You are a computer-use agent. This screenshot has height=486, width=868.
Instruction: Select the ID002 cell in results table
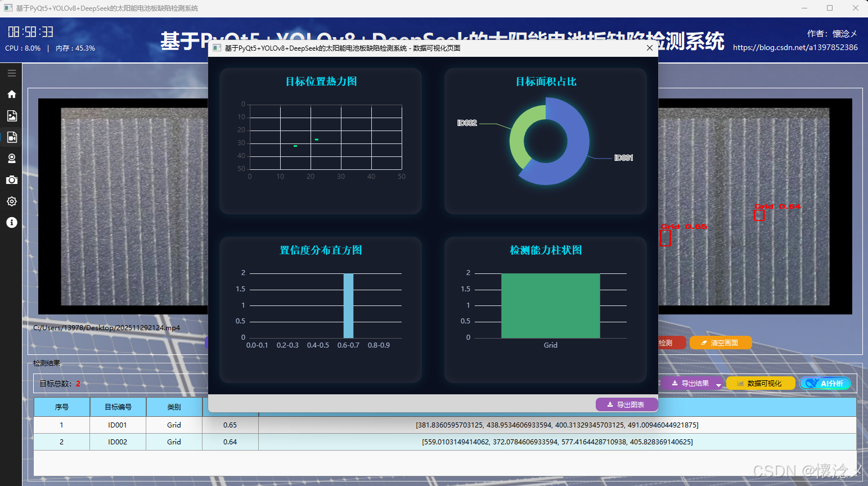118,442
